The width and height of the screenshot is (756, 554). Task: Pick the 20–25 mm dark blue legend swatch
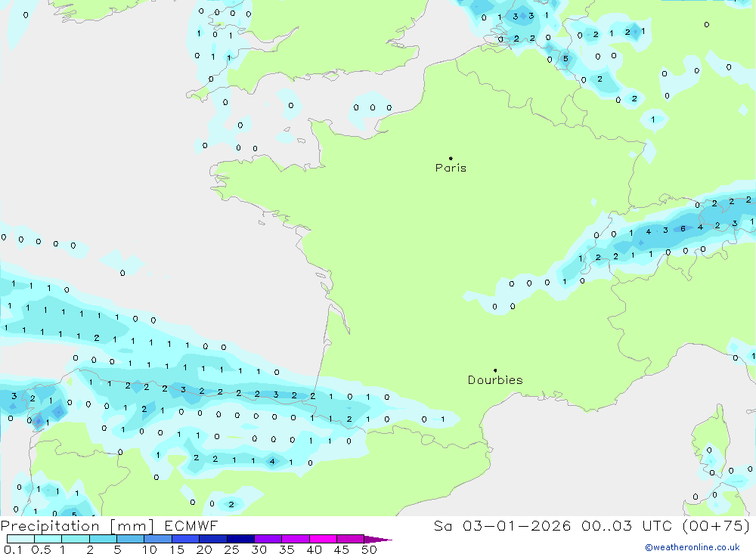pyautogui.click(x=213, y=539)
